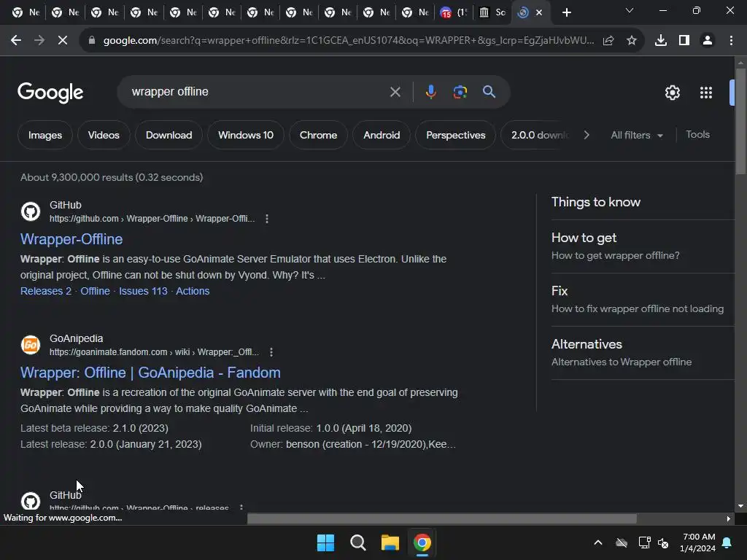Open a new browser tab

[566, 12]
